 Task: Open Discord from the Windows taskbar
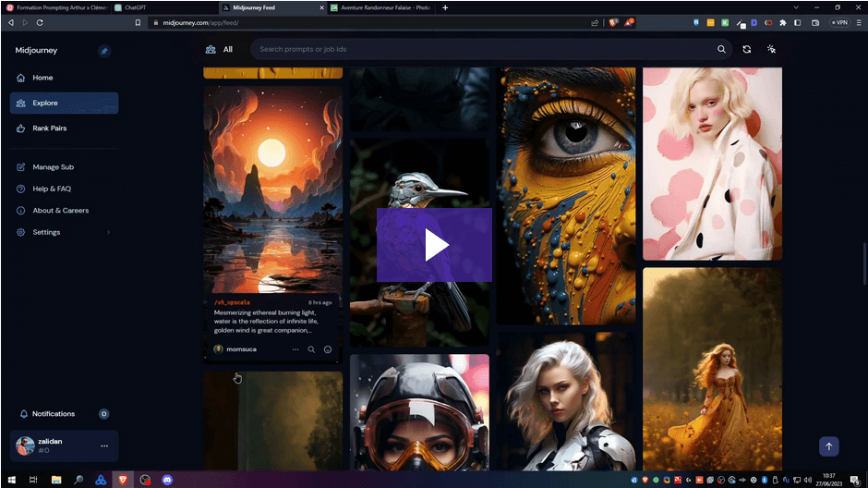pyautogui.click(x=167, y=480)
